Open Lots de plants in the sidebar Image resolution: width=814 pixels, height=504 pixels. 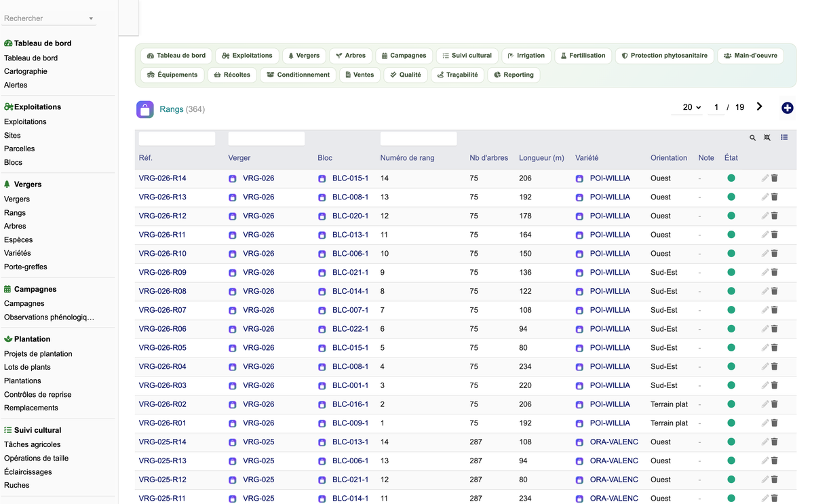pyautogui.click(x=27, y=367)
